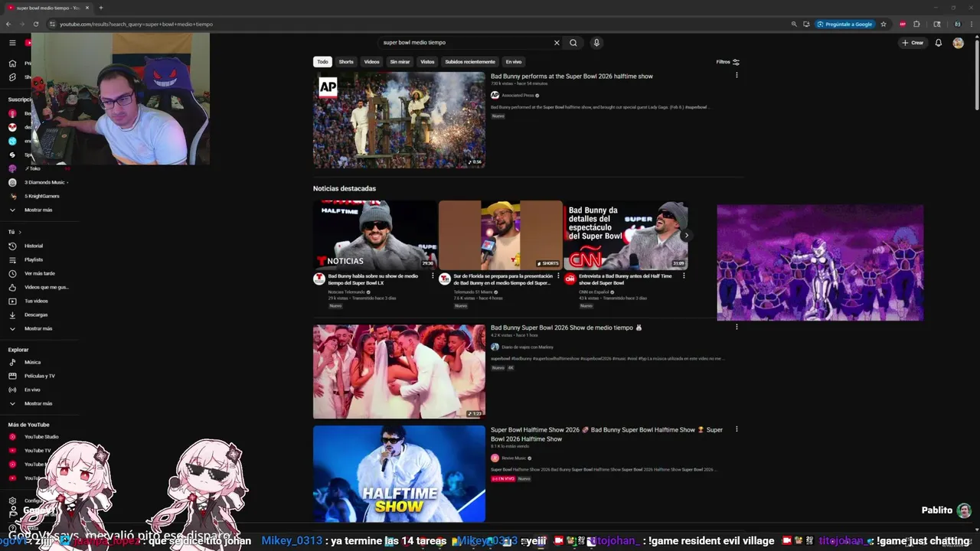Open a new browser tab
The height and width of the screenshot is (551, 980).
[100, 8]
